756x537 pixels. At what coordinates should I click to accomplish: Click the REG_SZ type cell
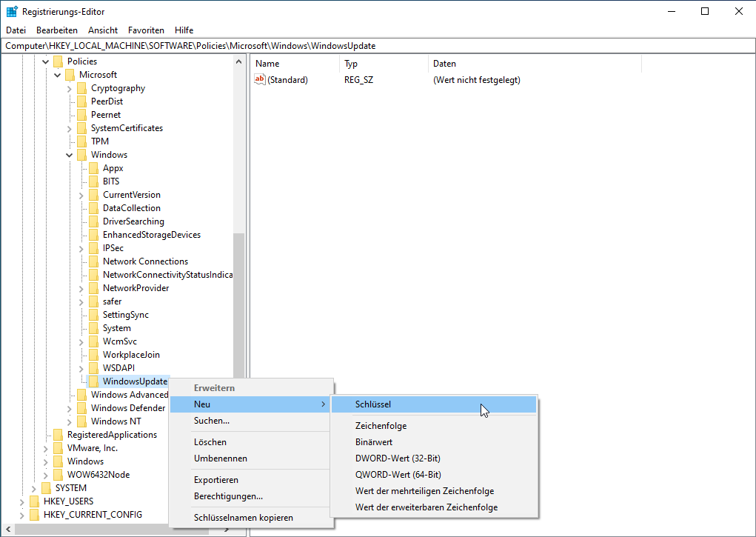point(358,80)
